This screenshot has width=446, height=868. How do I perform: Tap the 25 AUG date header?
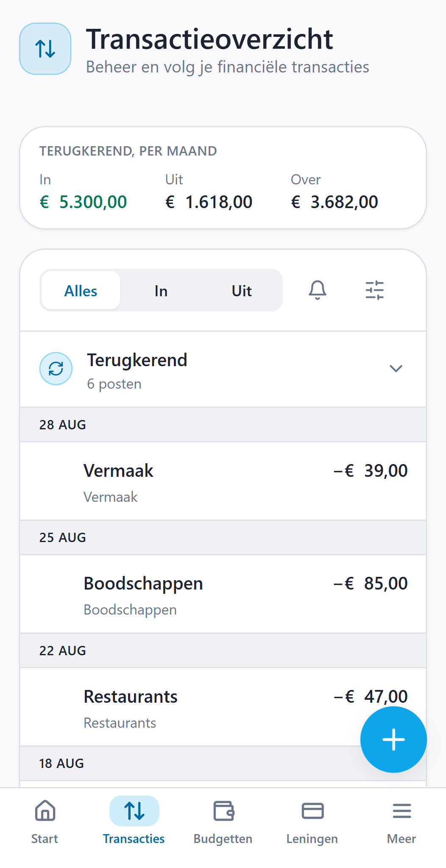click(223, 537)
